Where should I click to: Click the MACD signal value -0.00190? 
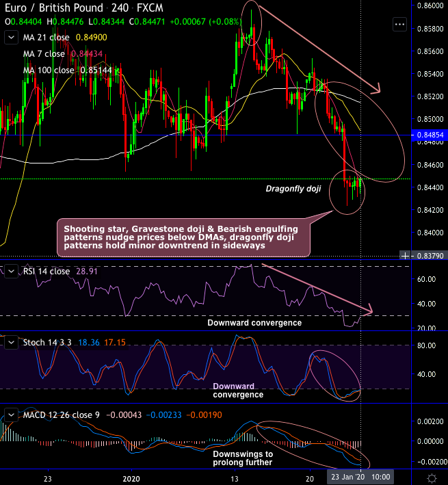click(205, 415)
